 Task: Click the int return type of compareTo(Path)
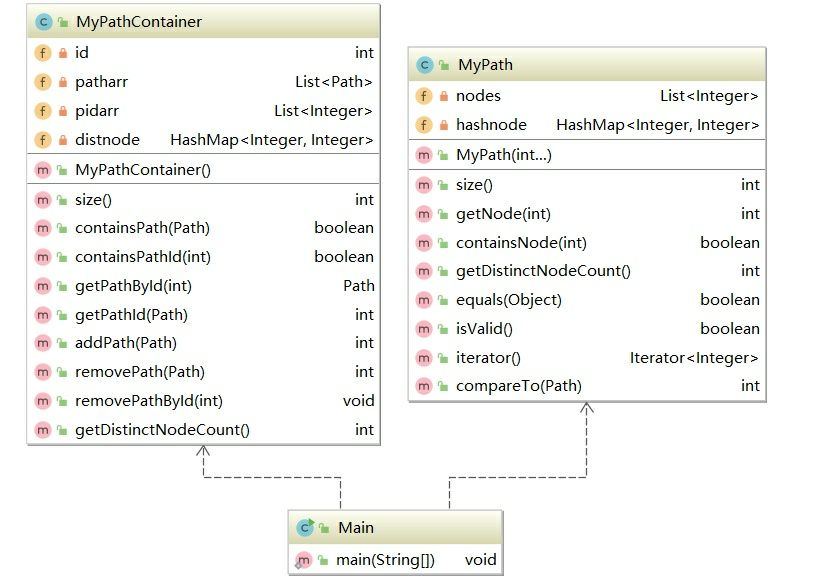point(750,386)
